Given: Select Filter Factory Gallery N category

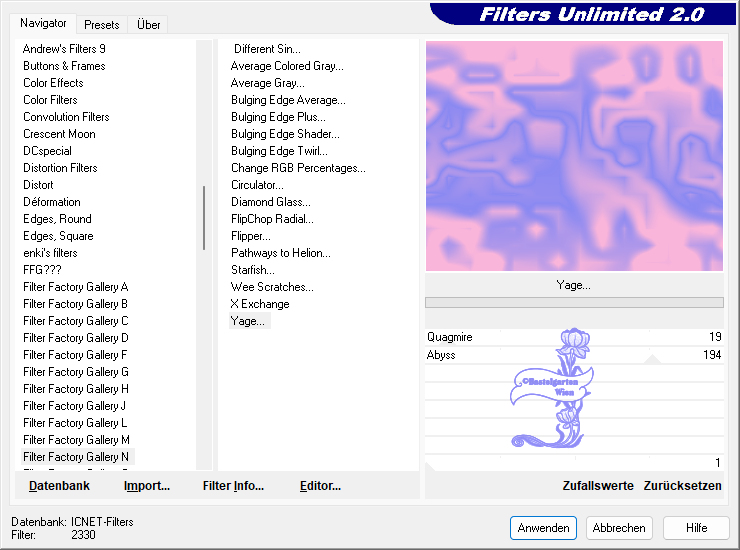Looking at the screenshot, I should [76, 457].
